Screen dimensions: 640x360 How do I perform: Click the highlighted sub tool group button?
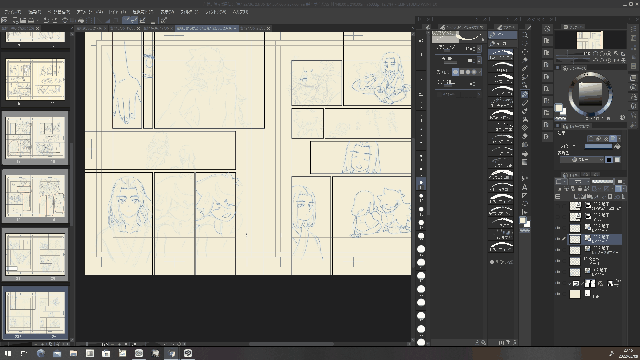(502, 35)
